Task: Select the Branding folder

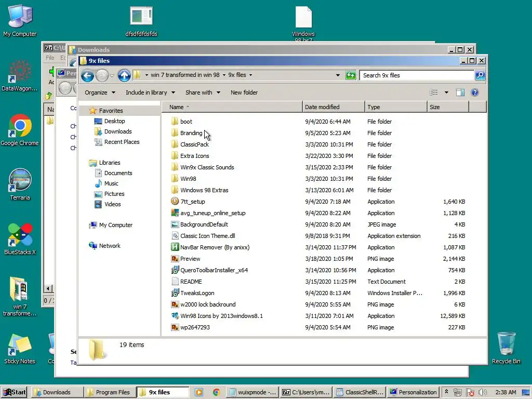Action: point(187,133)
